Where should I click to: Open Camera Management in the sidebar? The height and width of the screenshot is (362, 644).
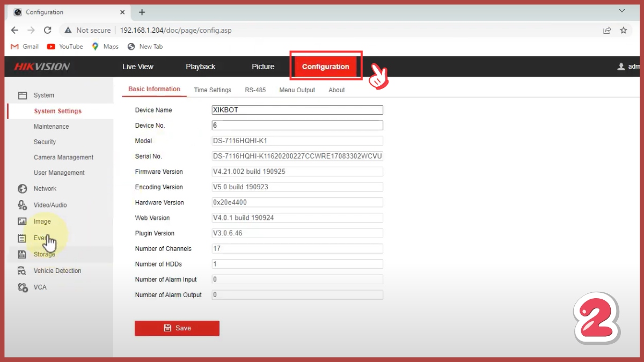[63, 157]
